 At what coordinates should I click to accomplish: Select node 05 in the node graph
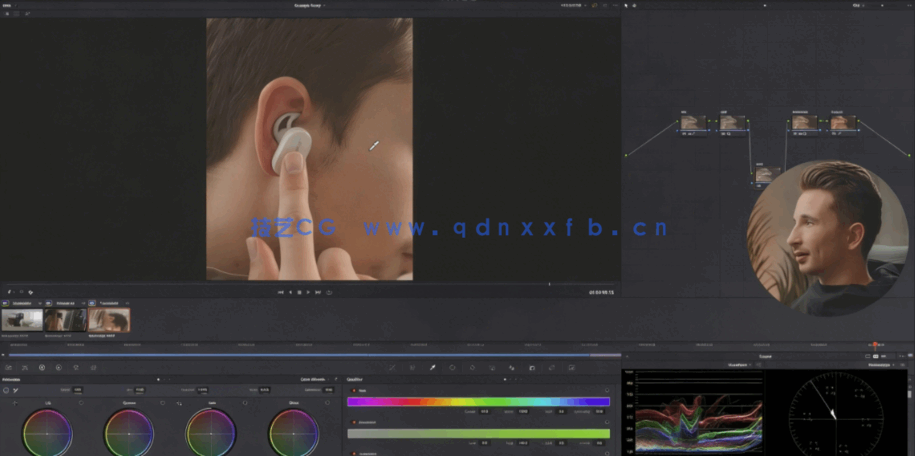pos(843,124)
